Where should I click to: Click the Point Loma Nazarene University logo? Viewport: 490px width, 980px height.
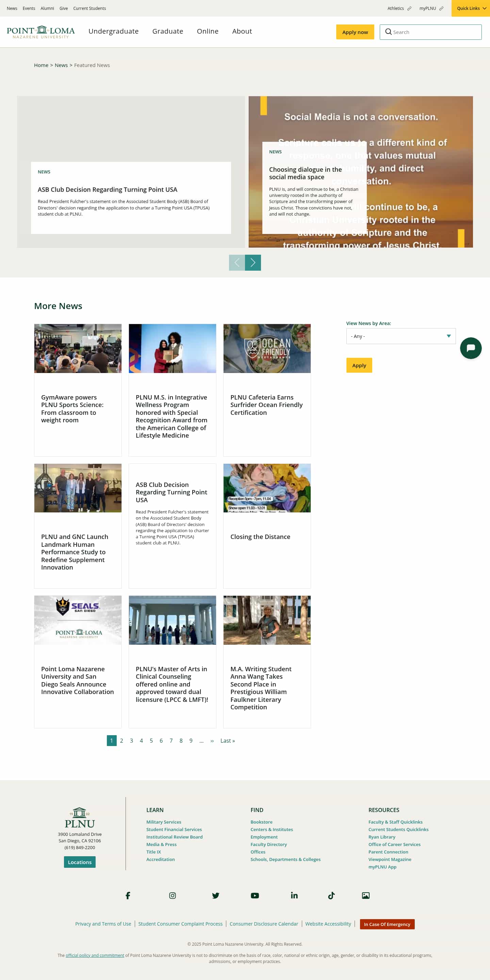pyautogui.click(x=41, y=32)
